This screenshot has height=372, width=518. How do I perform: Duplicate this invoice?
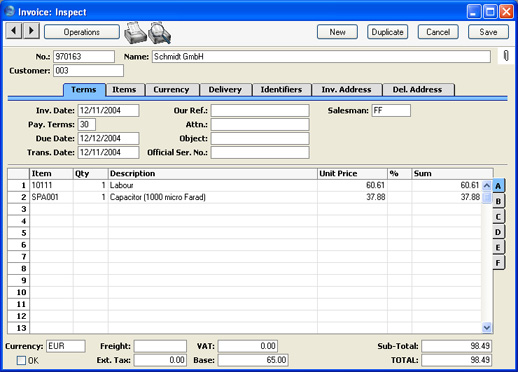(x=387, y=32)
